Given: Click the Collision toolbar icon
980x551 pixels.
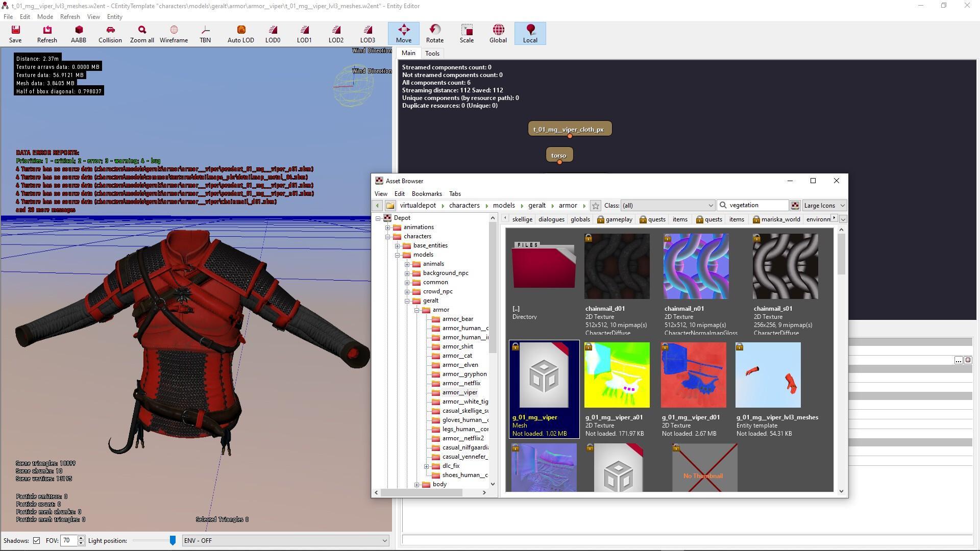Looking at the screenshot, I should tap(110, 33).
